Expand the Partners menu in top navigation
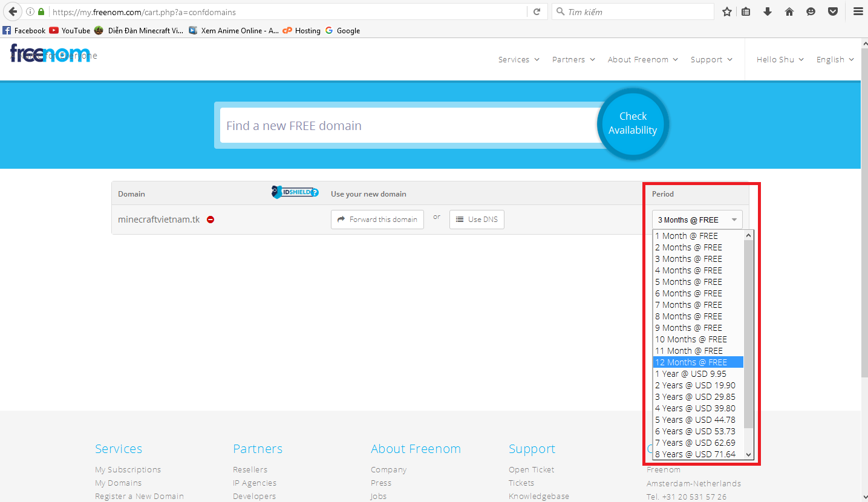868x502 pixels. (573, 59)
